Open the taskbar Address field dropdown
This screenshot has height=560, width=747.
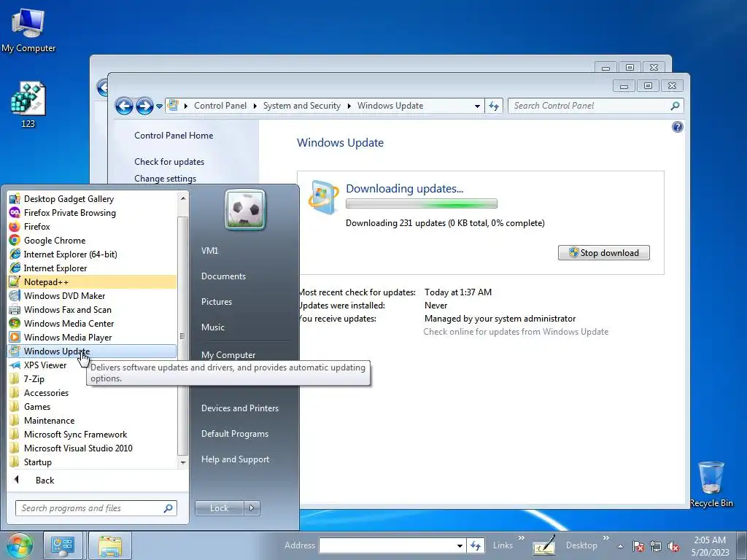(460, 545)
